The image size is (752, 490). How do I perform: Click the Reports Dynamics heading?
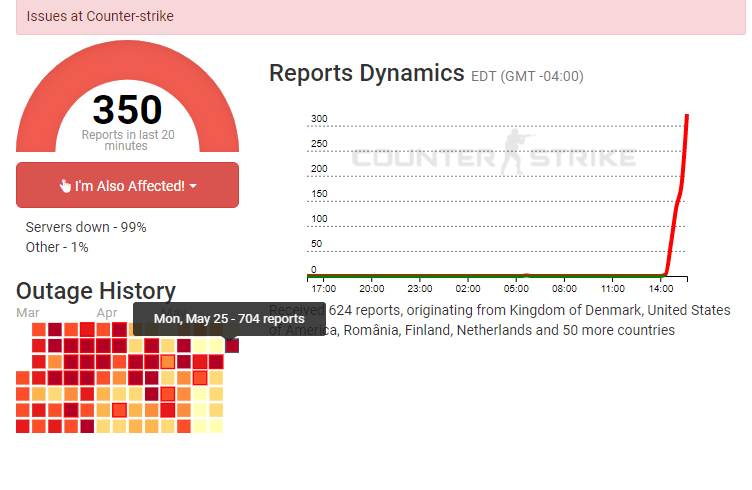coord(367,73)
